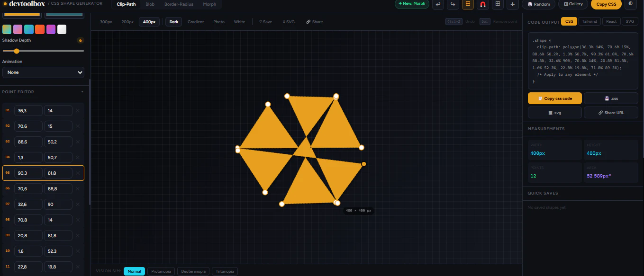Generate a Random shape
The image size is (644, 276).
pos(539,4)
